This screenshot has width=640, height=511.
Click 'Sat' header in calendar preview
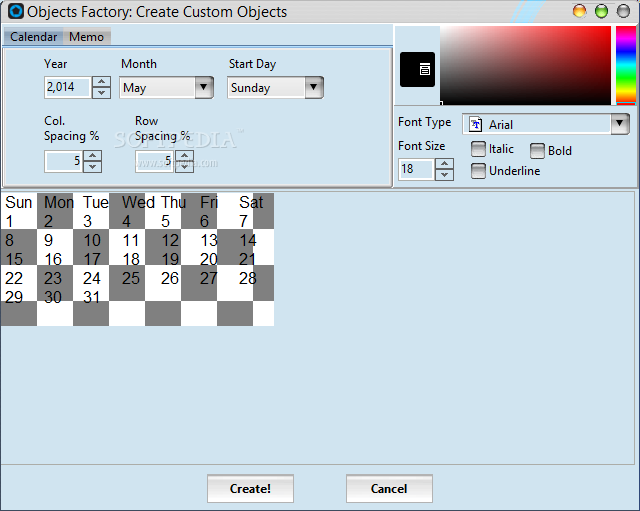coord(251,202)
